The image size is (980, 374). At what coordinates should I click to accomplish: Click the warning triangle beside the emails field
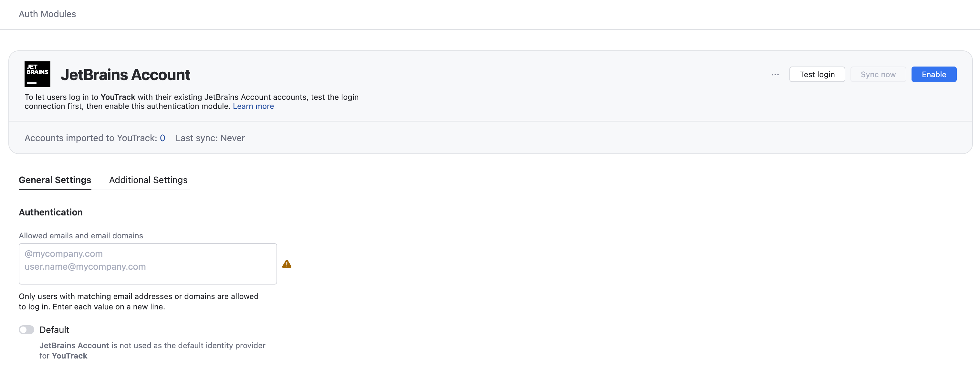pyautogui.click(x=287, y=264)
